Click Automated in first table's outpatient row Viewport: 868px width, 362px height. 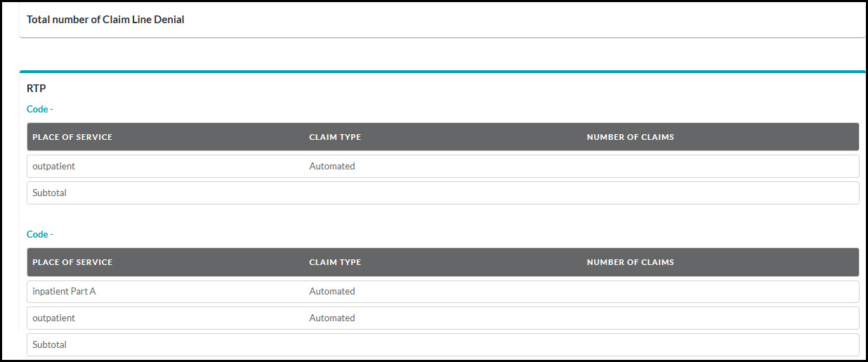tap(332, 167)
